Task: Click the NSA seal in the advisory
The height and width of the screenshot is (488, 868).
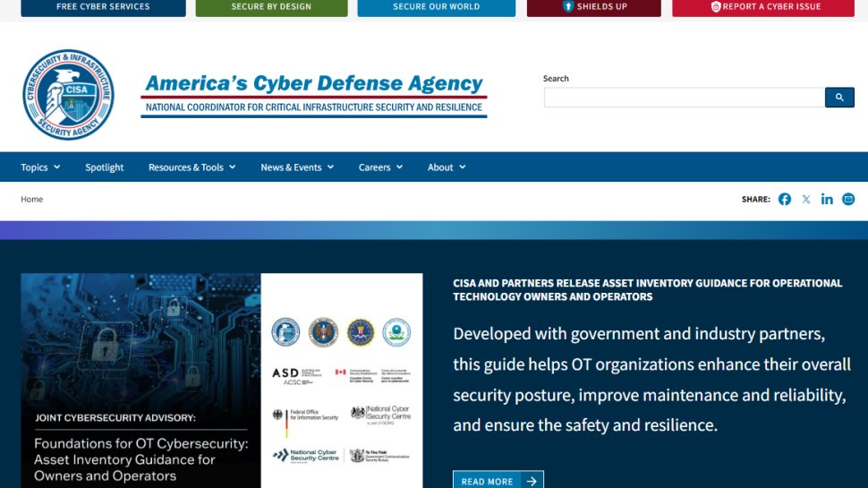Action: click(x=323, y=332)
